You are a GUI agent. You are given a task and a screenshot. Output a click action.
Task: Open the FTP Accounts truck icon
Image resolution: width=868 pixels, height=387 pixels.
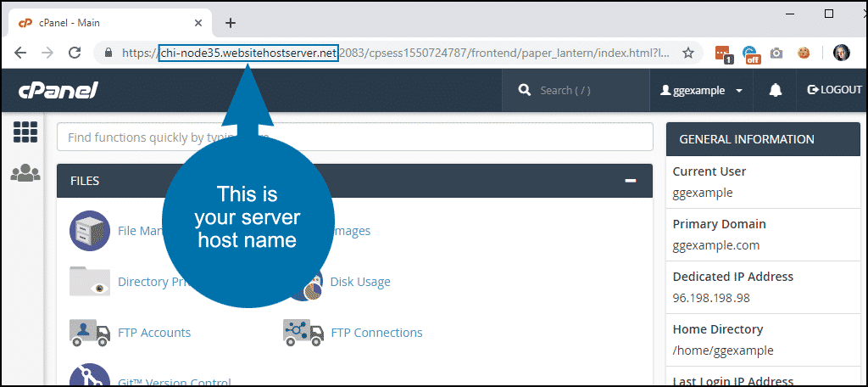click(x=89, y=333)
